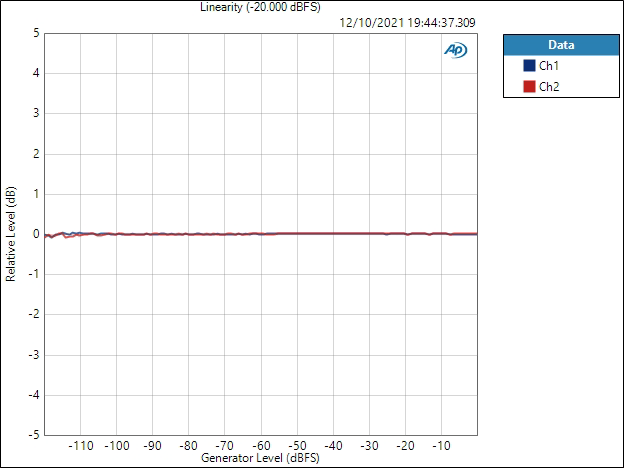Click the 2 y-axis tick label
Screen dimensions: 624x468
pyautogui.click(x=37, y=154)
